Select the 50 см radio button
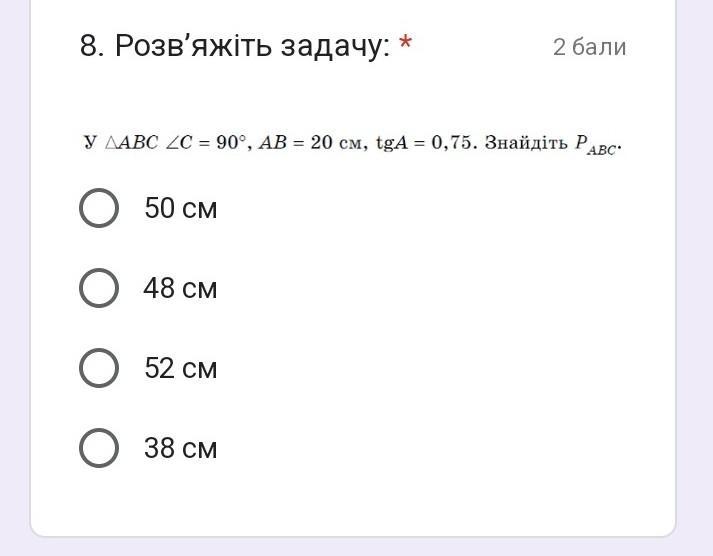 tap(99, 208)
